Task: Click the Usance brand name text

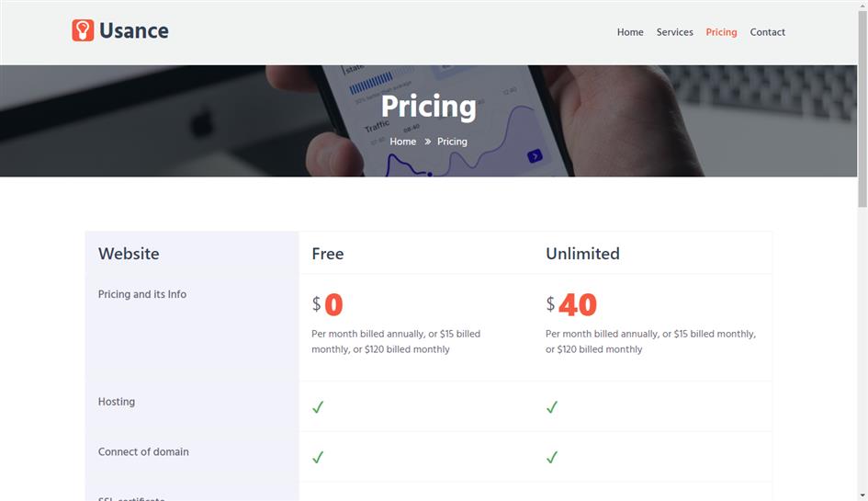Action: (x=134, y=31)
